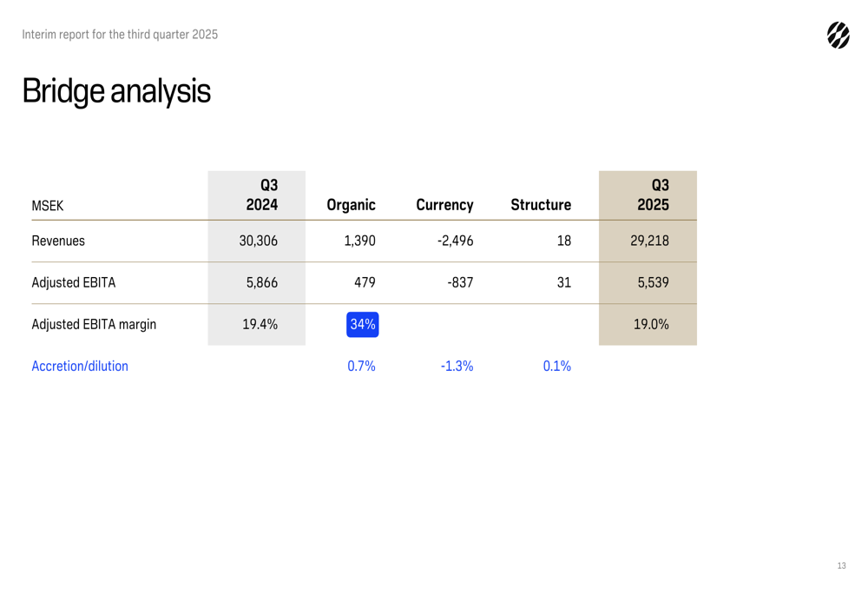The width and height of the screenshot is (868, 595).
Task: Click the Q3 2025 column header
Action: (653, 195)
